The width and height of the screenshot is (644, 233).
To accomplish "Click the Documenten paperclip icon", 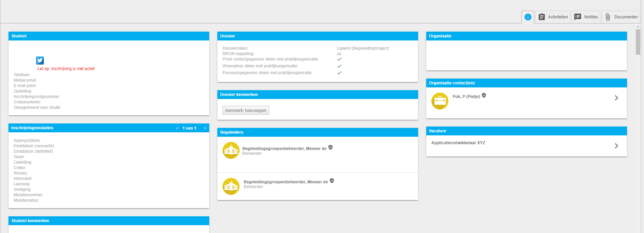I will 608,17.
